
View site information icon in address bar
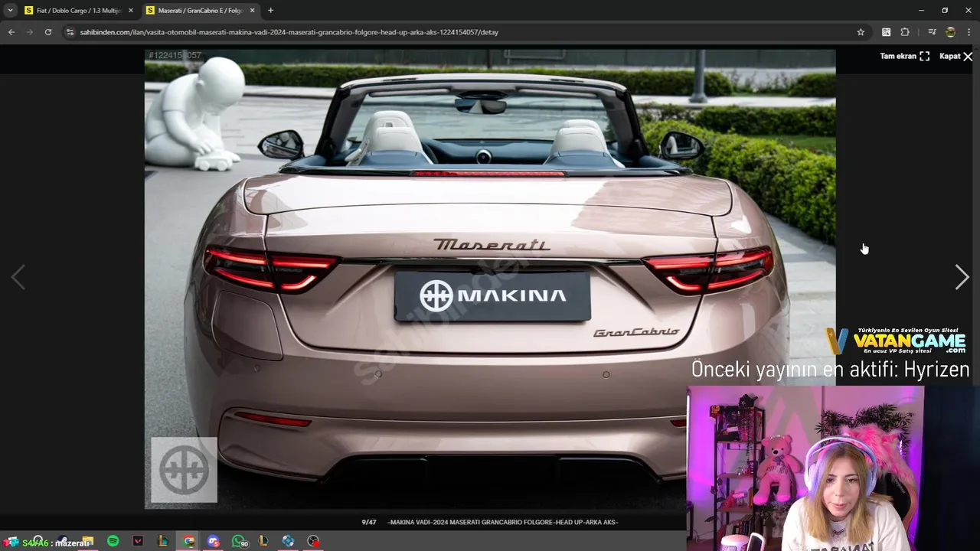tap(70, 32)
